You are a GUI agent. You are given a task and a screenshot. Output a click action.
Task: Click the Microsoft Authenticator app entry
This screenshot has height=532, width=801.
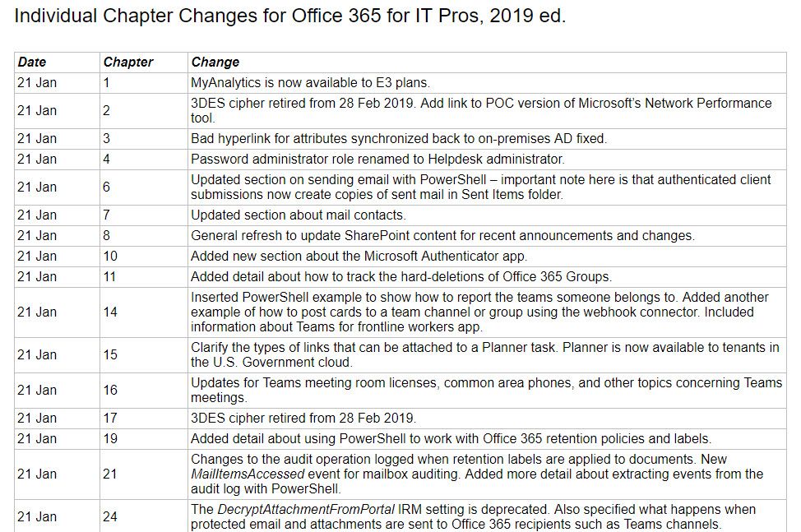tap(359, 257)
